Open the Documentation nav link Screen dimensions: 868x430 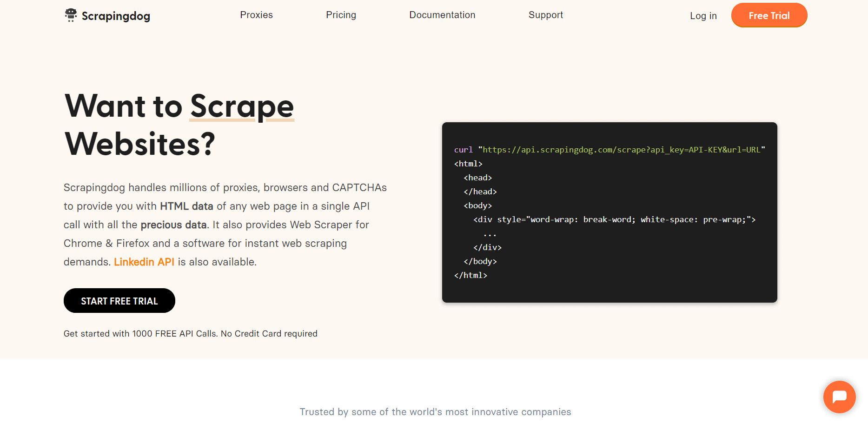click(442, 15)
